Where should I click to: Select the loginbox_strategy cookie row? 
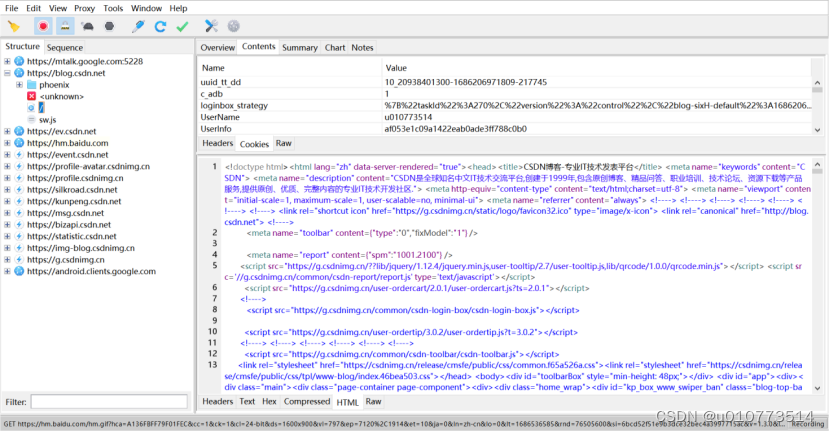pyautogui.click(x=505, y=105)
